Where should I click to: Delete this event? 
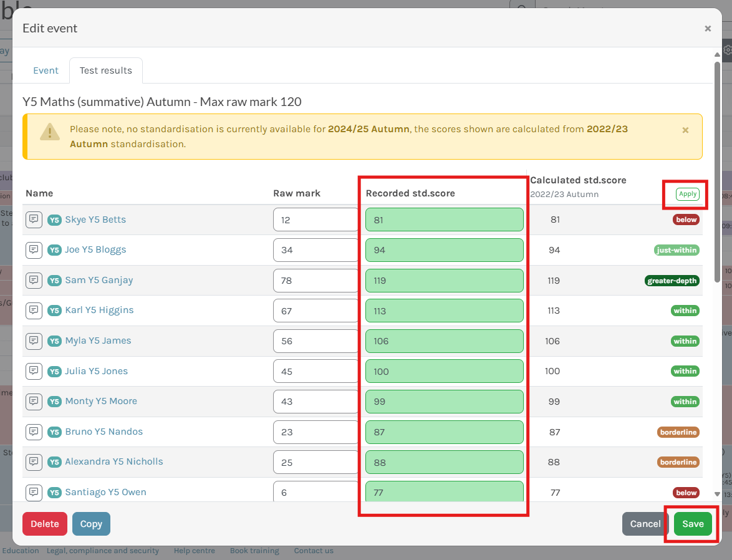point(45,524)
